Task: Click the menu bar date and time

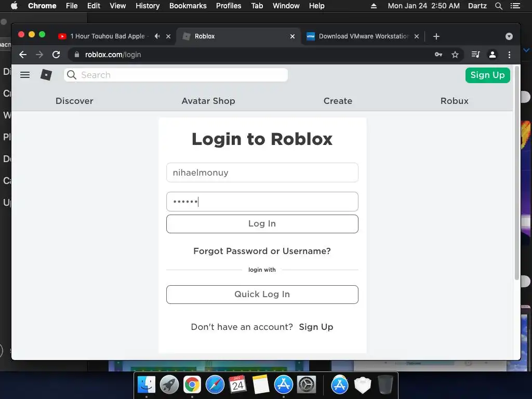Action: point(424,6)
